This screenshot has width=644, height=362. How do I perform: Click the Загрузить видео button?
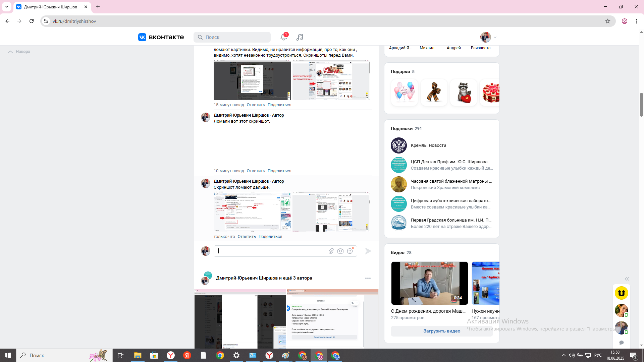tap(442, 331)
